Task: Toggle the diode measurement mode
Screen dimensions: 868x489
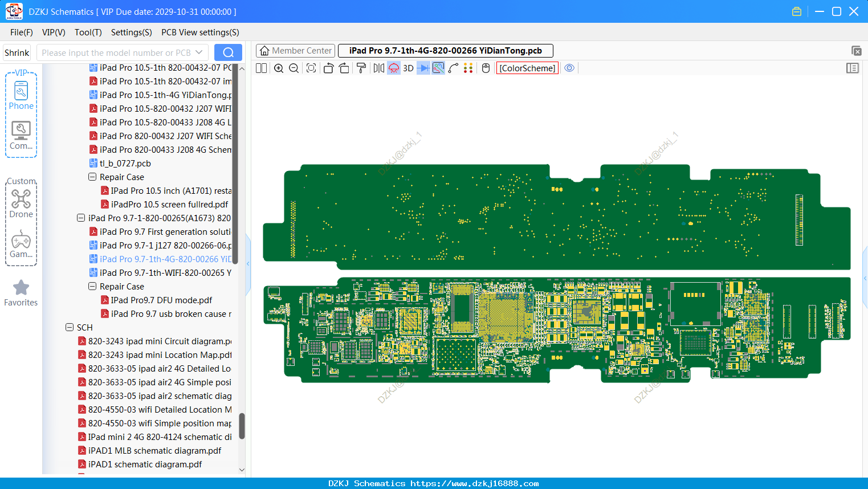Action: (x=423, y=68)
